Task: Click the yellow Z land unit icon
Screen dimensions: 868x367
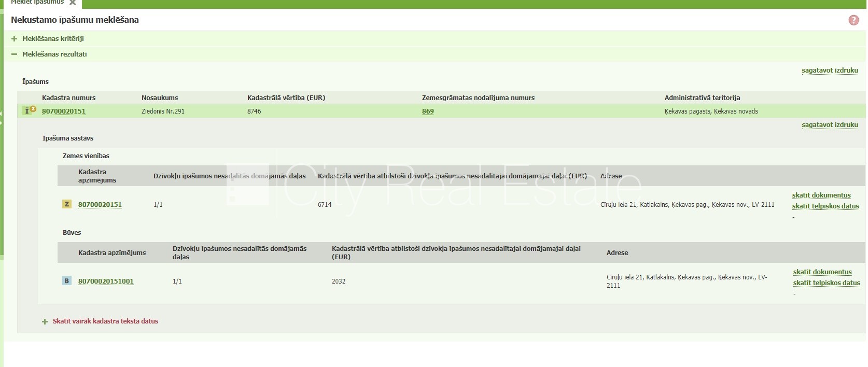Action: [x=67, y=204]
